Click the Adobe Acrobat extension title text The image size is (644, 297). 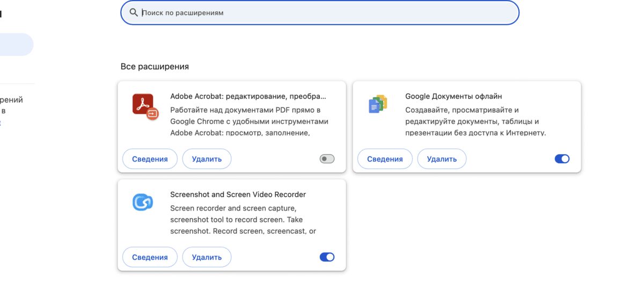248,97
